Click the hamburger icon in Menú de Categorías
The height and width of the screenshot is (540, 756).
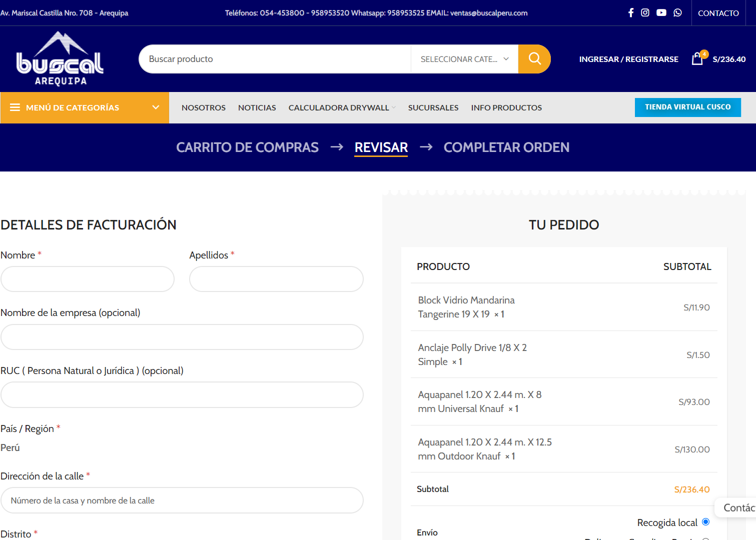pyautogui.click(x=15, y=107)
